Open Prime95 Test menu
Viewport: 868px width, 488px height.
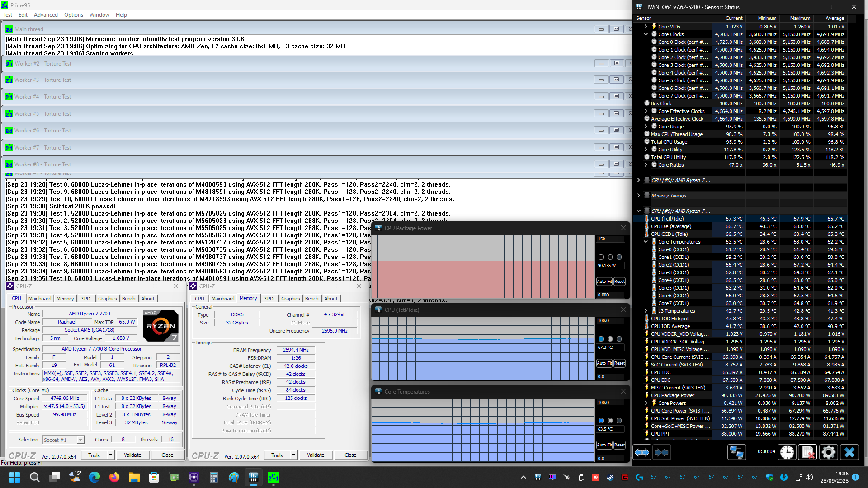(x=8, y=15)
